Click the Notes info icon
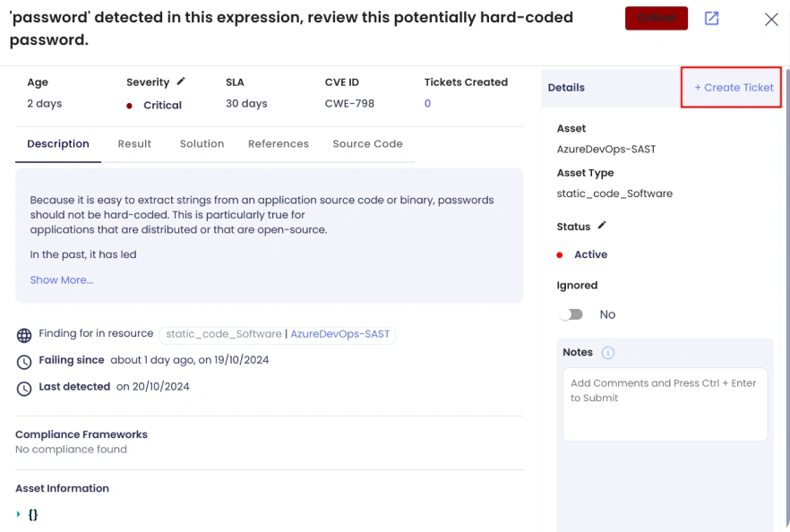Image resolution: width=790 pixels, height=532 pixels. click(x=608, y=353)
